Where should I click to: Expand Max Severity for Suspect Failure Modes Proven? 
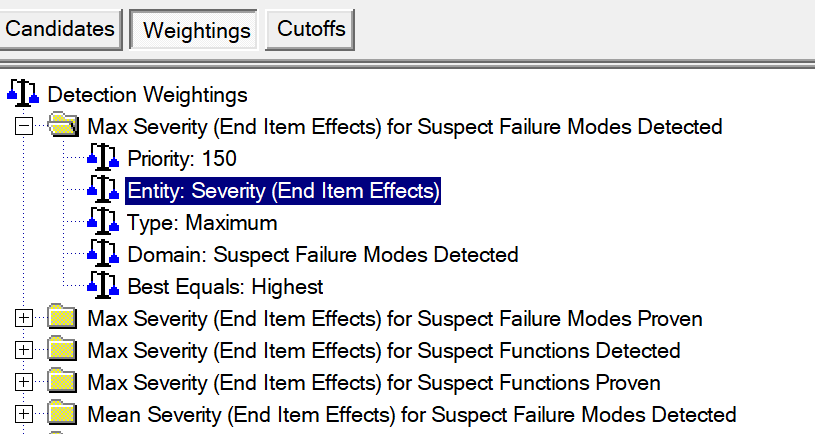click(24, 319)
